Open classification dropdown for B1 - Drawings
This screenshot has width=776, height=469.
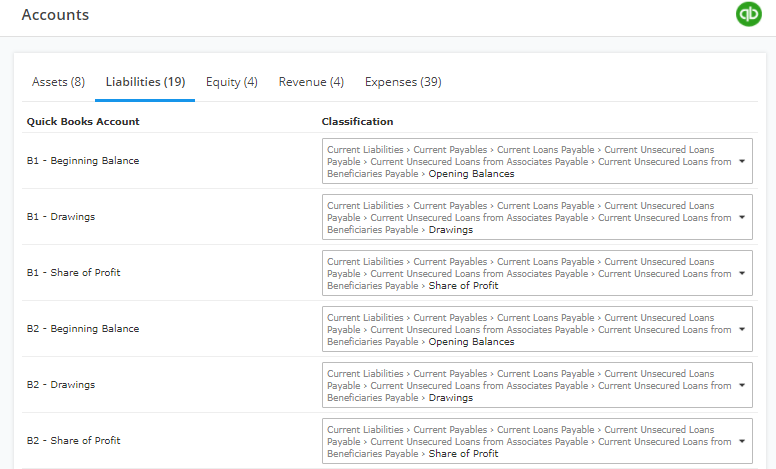tap(537, 217)
